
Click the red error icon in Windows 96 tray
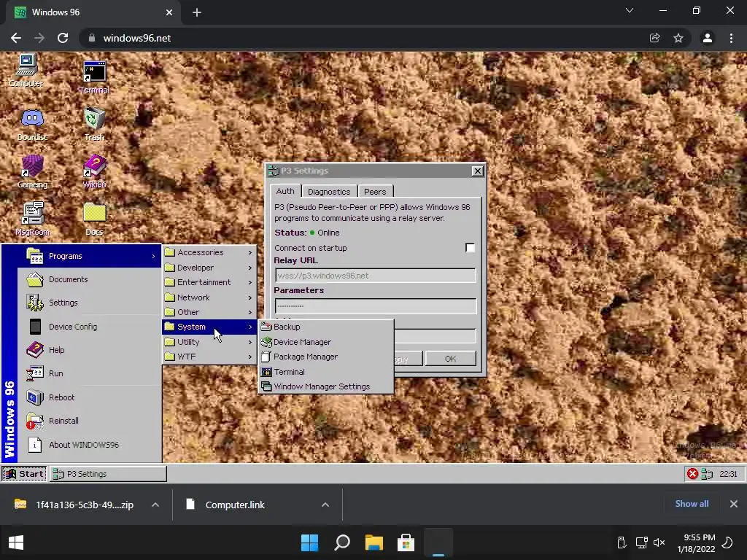[692, 474]
